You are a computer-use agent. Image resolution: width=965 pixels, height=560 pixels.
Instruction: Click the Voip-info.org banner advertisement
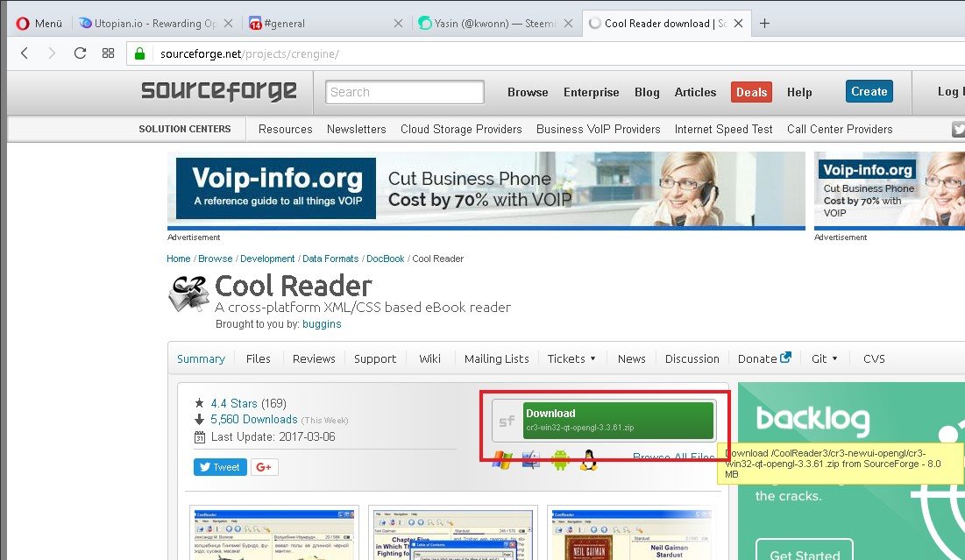(486, 189)
